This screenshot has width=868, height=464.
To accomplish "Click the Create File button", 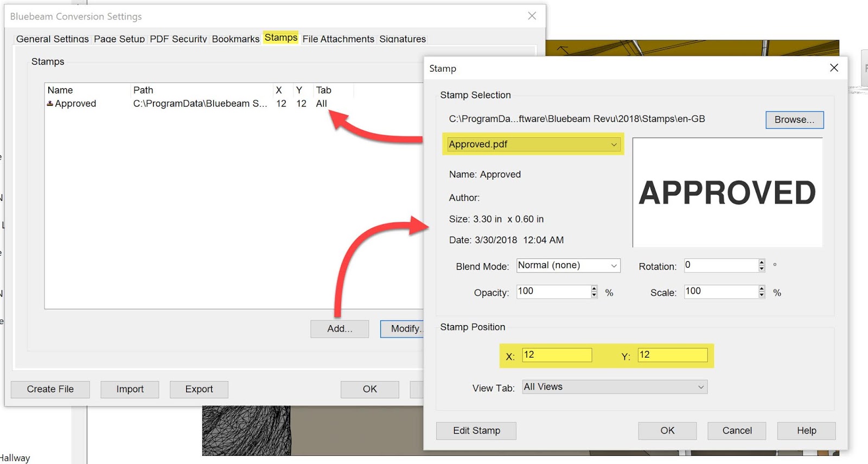I will 50,389.
